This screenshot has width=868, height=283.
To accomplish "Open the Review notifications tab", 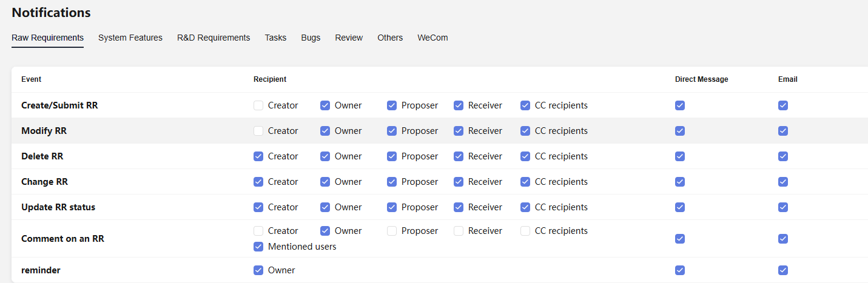I will coord(349,38).
